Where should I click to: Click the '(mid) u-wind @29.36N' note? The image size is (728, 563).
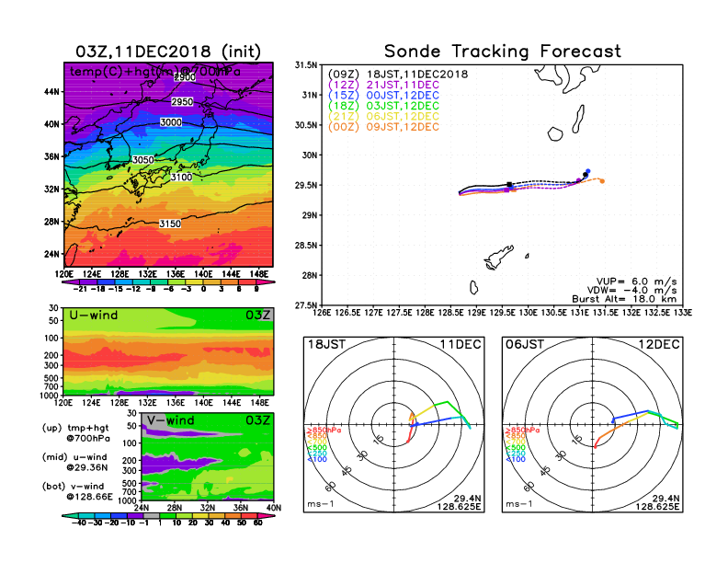74,462
